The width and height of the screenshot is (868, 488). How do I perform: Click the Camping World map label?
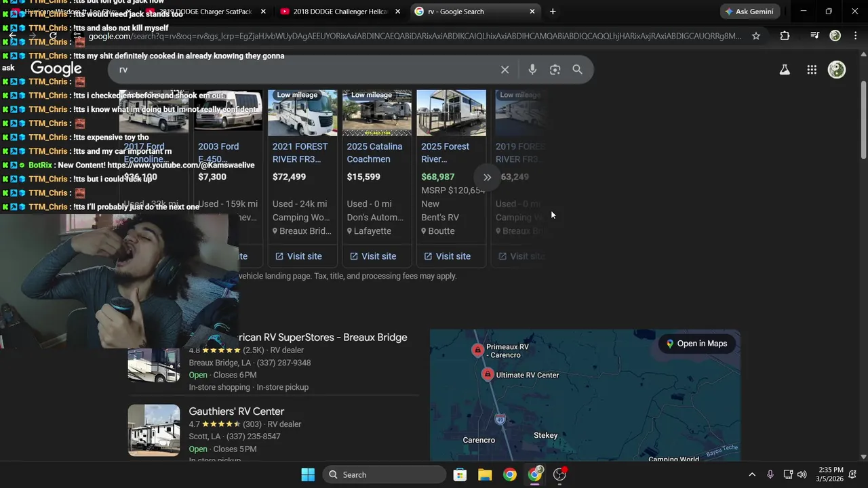(673, 459)
